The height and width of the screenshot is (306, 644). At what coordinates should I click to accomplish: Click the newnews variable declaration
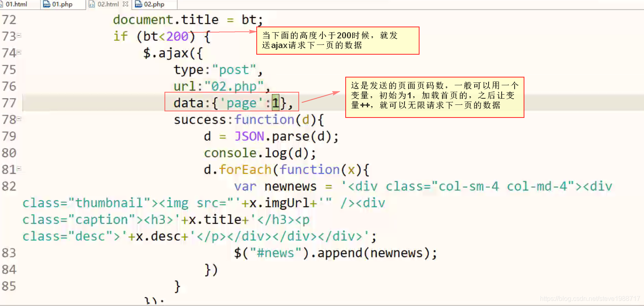290,186
